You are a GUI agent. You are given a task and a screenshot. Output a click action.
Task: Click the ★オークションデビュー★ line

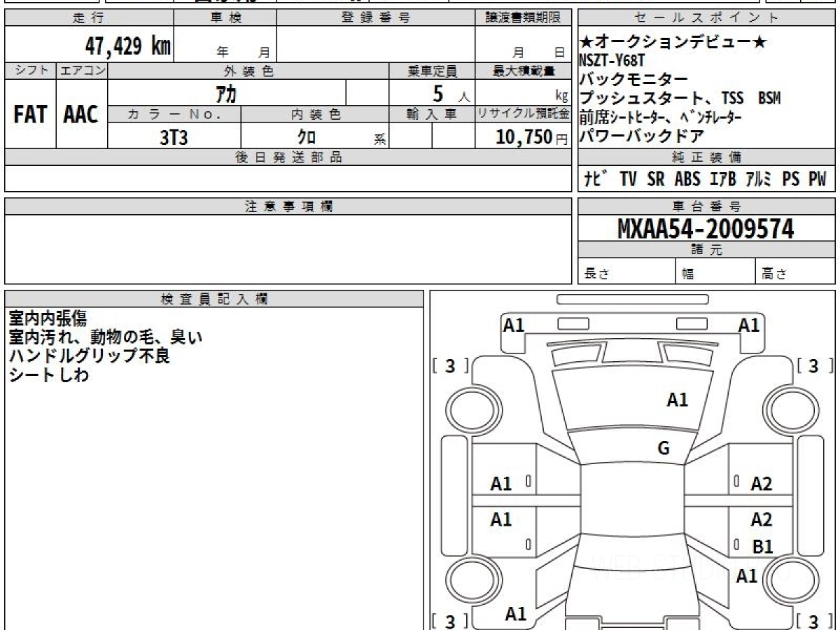pyautogui.click(x=673, y=42)
